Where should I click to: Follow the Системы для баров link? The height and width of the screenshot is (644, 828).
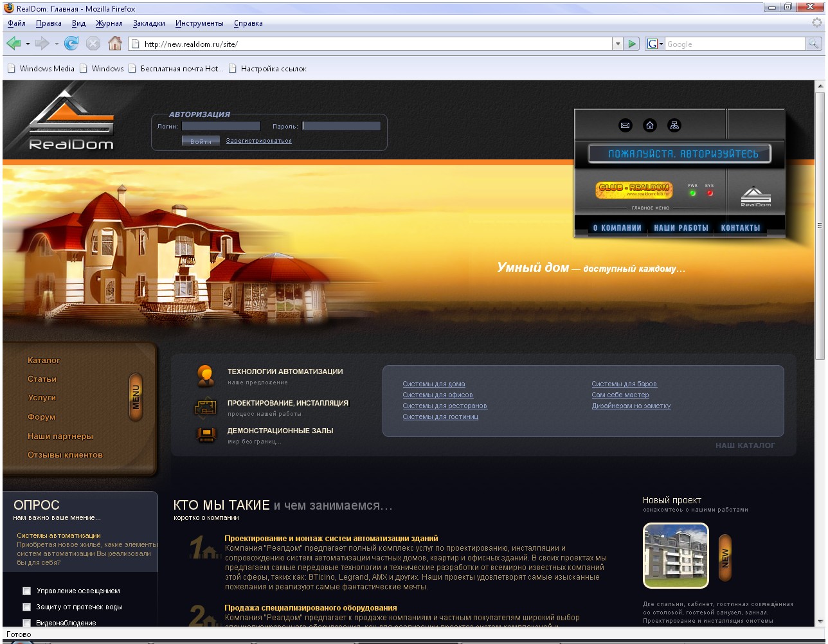(624, 384)
